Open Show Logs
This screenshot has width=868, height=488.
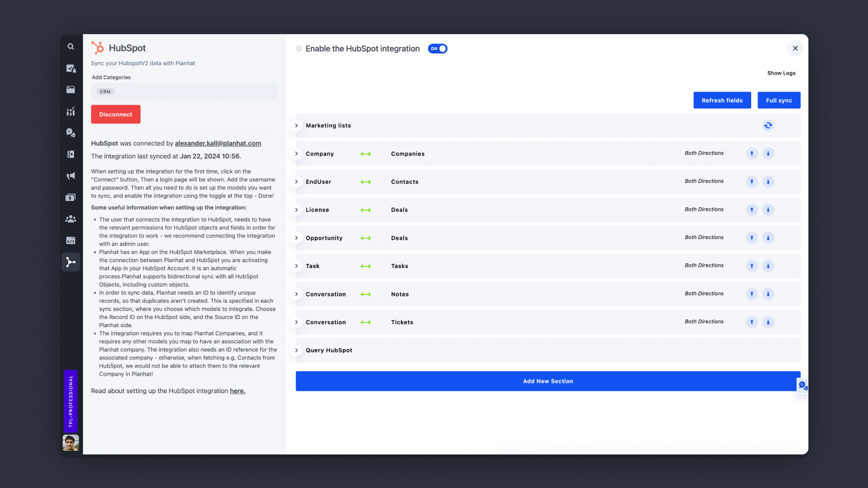pyautogui.click(x=781, y=73)
